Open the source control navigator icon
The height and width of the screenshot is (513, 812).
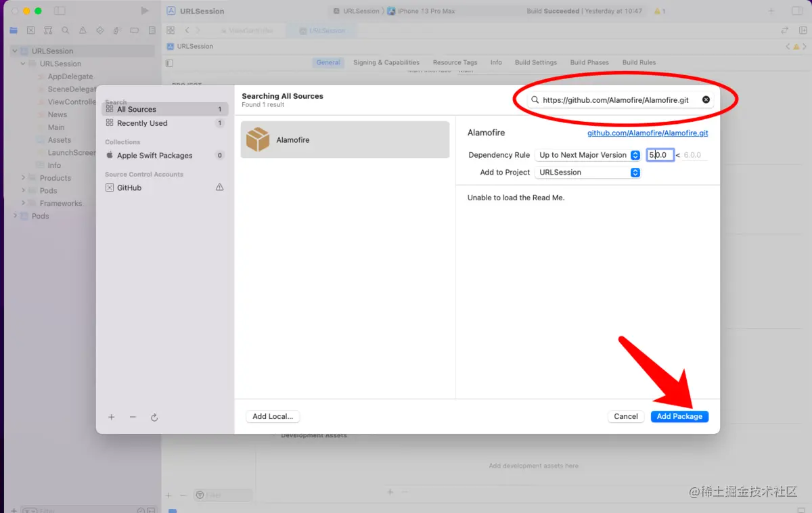coord(31,30)
